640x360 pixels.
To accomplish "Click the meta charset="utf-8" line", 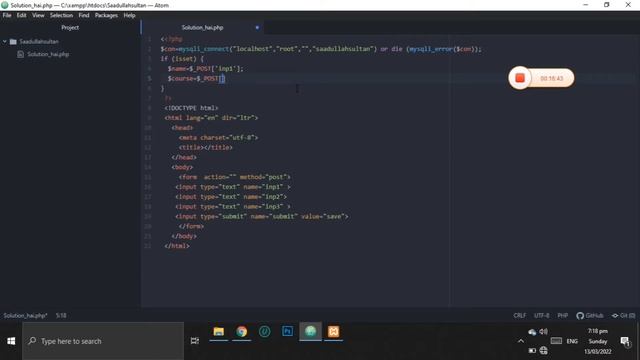I will [x=218, y=138].
